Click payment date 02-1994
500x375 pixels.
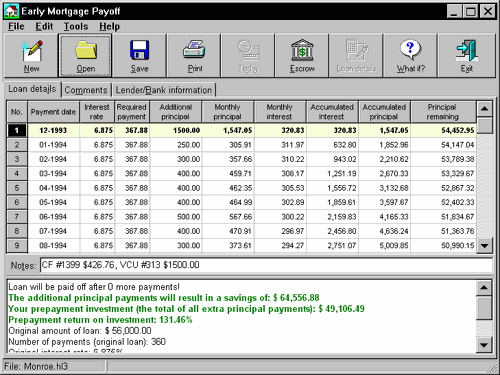[x=53, y=159]
